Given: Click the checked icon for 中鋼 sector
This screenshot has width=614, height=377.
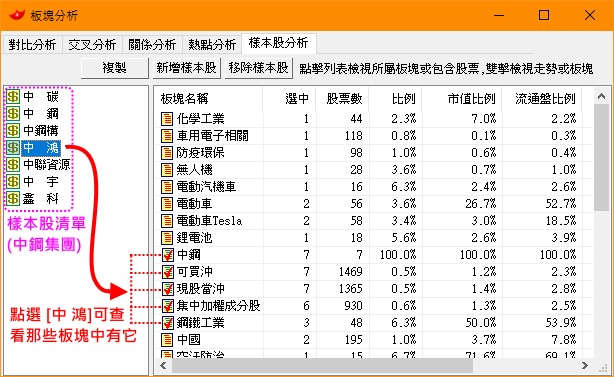Looking at the screenshot, I should pyautogui.click(x=168, y=255).
